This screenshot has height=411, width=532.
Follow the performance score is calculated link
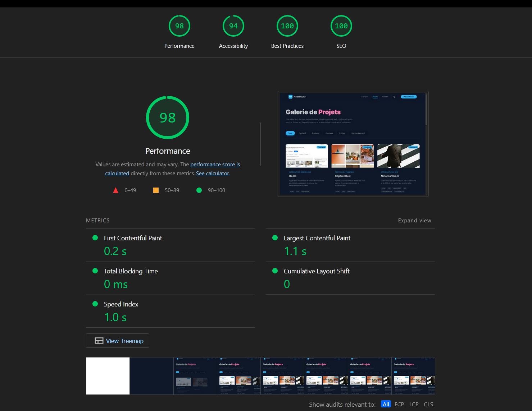pos(215,165)
